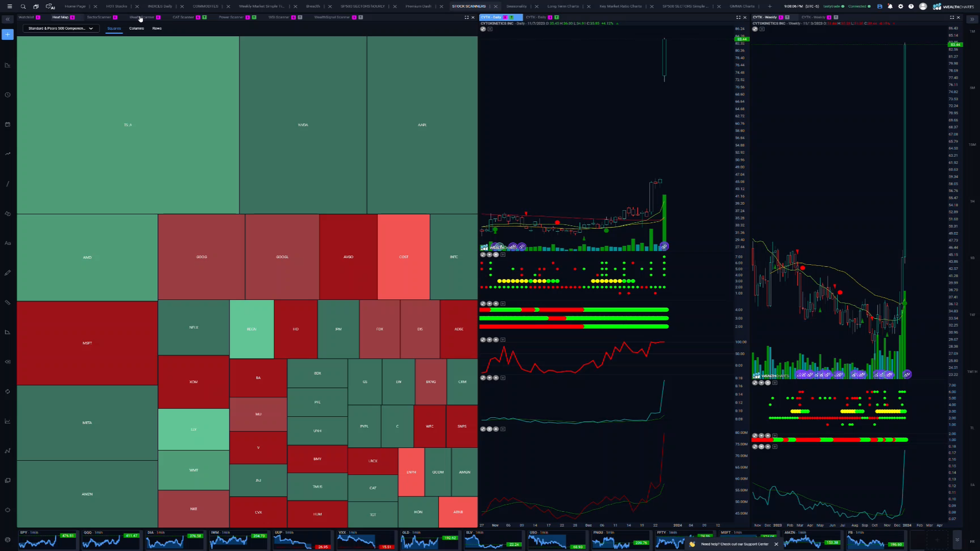Image resolution: width=980 pixels, height=551 pixels.
Task: Open options menu for Long Term Charts tab
Action: point(583,7)
